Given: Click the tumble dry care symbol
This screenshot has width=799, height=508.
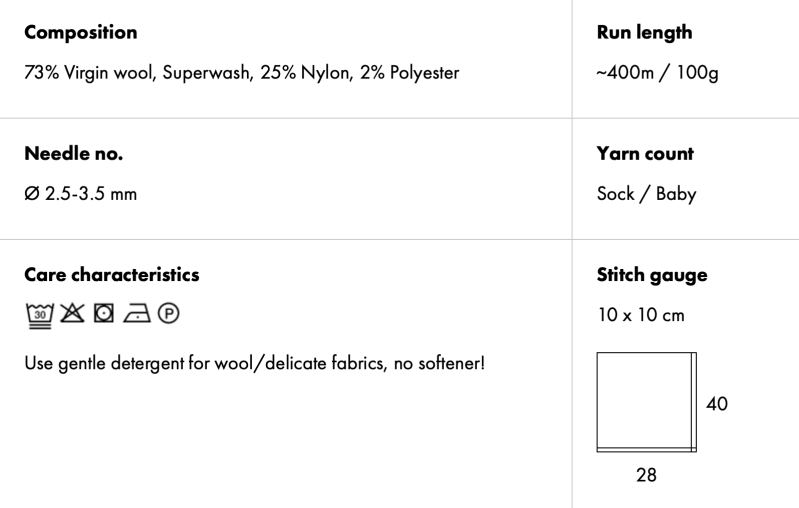Looking at the screenshot, I should click(x=104, y=315).
